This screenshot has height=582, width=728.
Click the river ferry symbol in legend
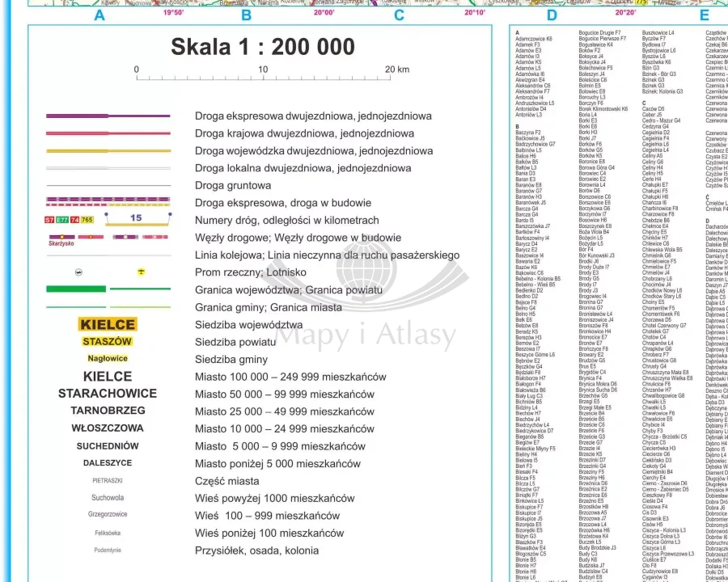78,272
